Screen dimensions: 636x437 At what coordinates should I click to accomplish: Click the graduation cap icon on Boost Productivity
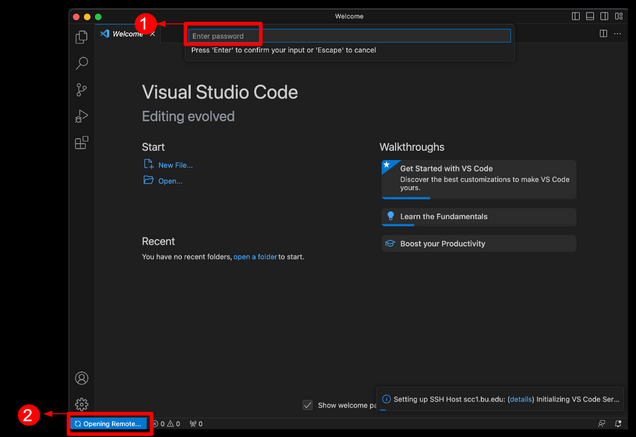click(390, 243)
